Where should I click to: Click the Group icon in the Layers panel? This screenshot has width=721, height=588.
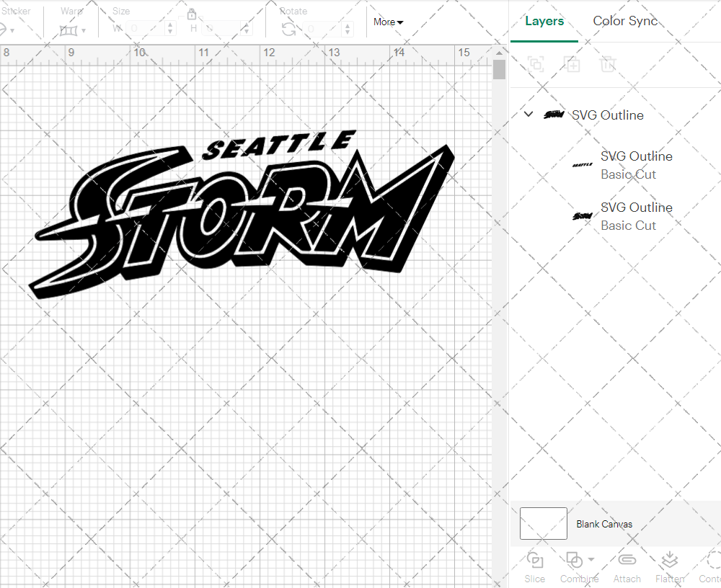[x=536, y=64]
